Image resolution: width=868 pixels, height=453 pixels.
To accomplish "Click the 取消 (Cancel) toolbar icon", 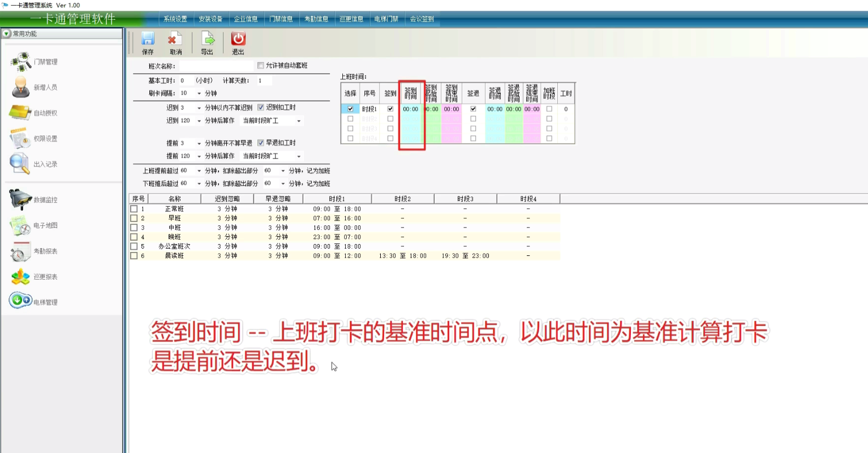I will click(175, 39).
